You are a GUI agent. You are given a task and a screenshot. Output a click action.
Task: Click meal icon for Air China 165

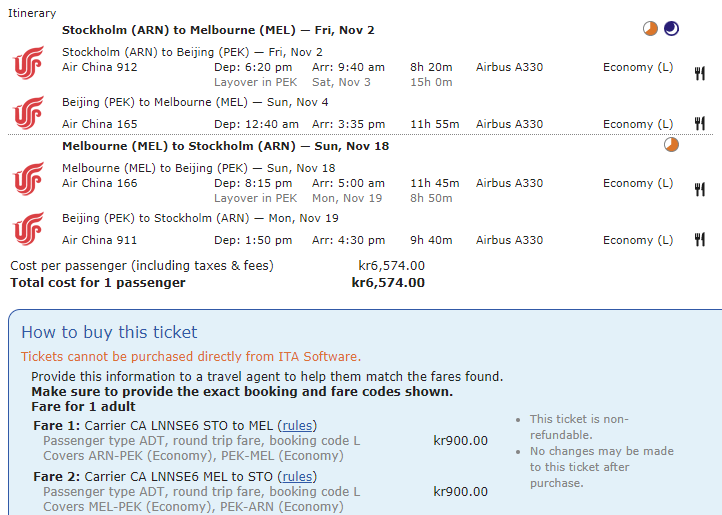[700, 124]
